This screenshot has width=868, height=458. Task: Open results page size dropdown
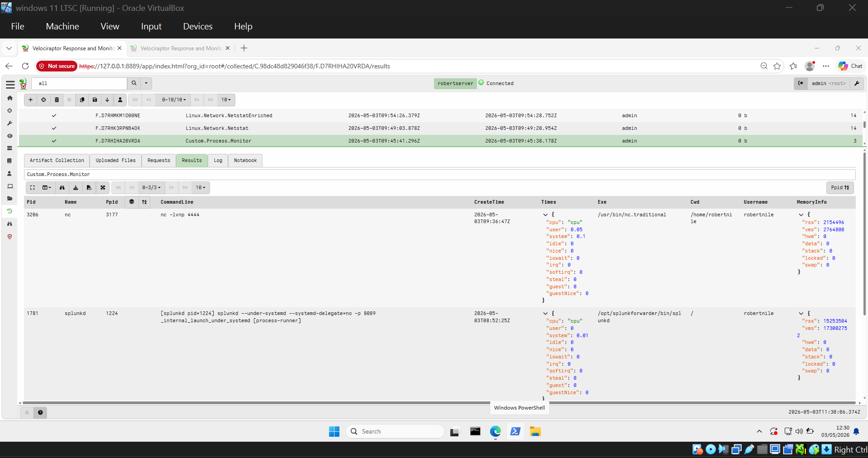tap(200, 187)
